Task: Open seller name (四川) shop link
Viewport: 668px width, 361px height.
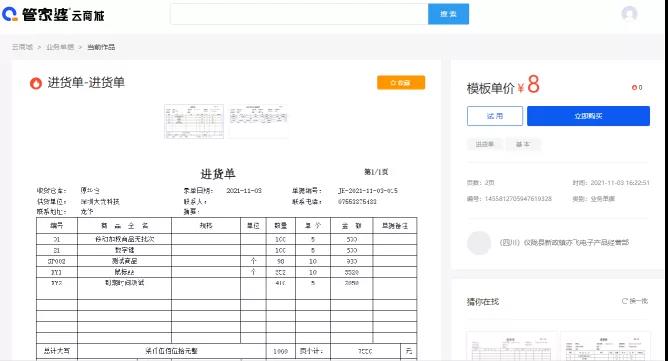Action: tap(564, 243)
